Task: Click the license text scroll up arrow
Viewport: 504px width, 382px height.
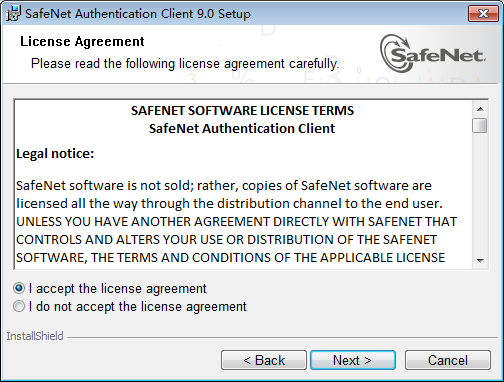Action: click(x=480, y=109)
